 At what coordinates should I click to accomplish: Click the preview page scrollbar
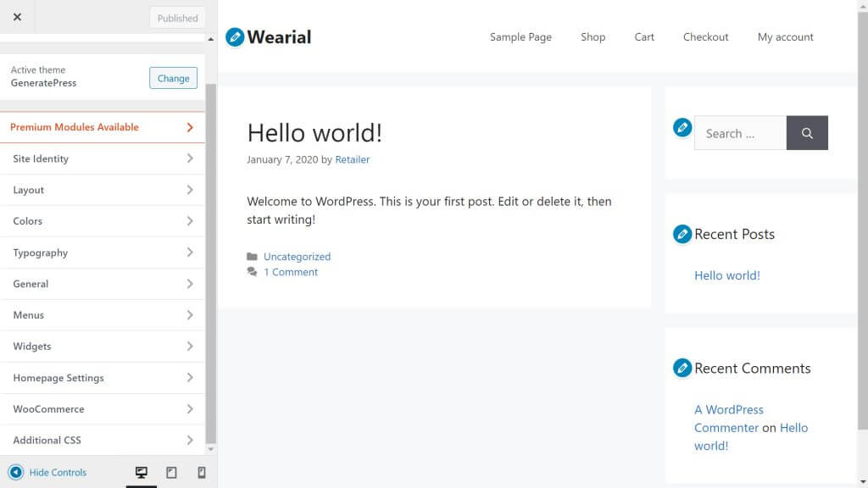coord(862,219)
